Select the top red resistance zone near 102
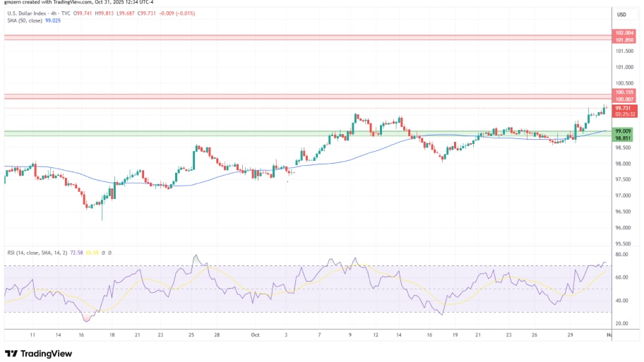Viewport: 644px width, 362px height. click(x=282, y=36)
